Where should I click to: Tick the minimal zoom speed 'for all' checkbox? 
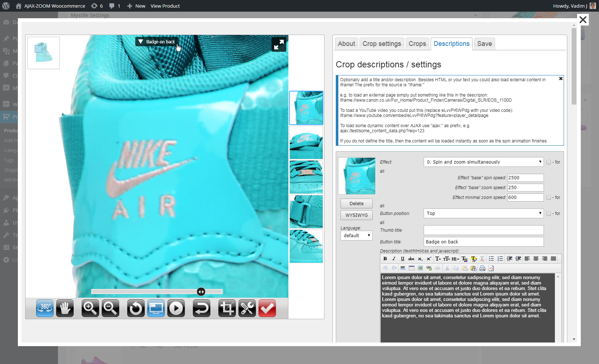[549, 197]
